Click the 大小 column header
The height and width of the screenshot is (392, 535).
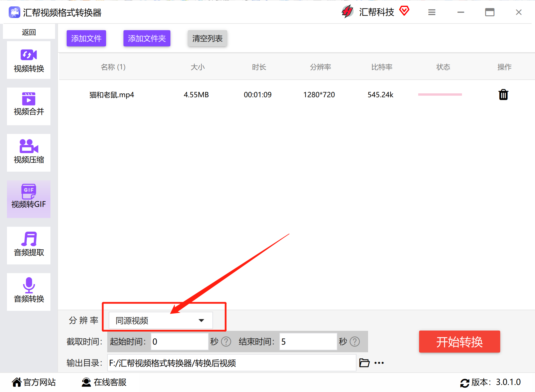[198, 67]
